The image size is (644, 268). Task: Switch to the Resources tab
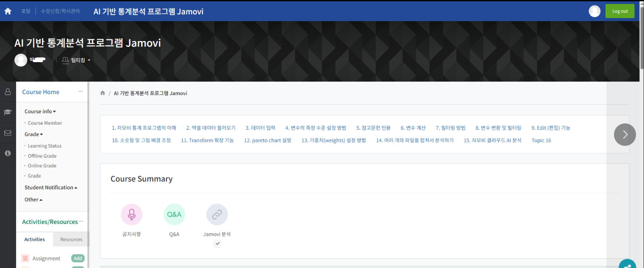[x=71, y=239]
